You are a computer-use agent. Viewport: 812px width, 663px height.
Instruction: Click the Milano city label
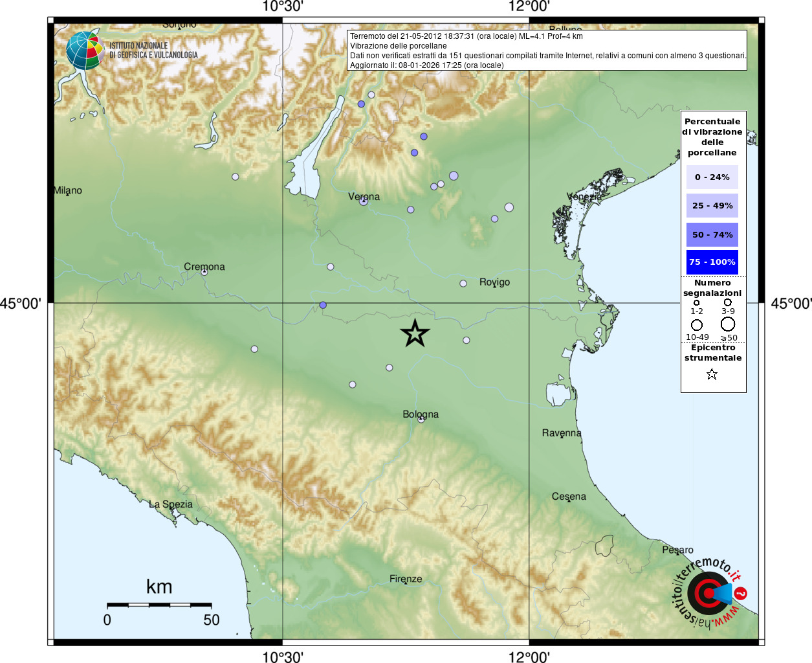click(68, 190)
